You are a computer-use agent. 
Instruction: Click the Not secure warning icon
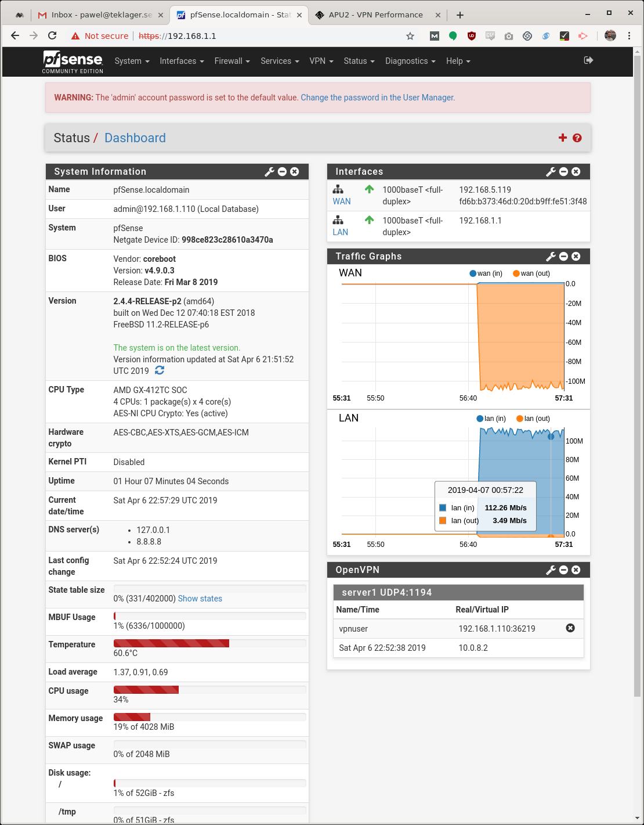[75, 36]
